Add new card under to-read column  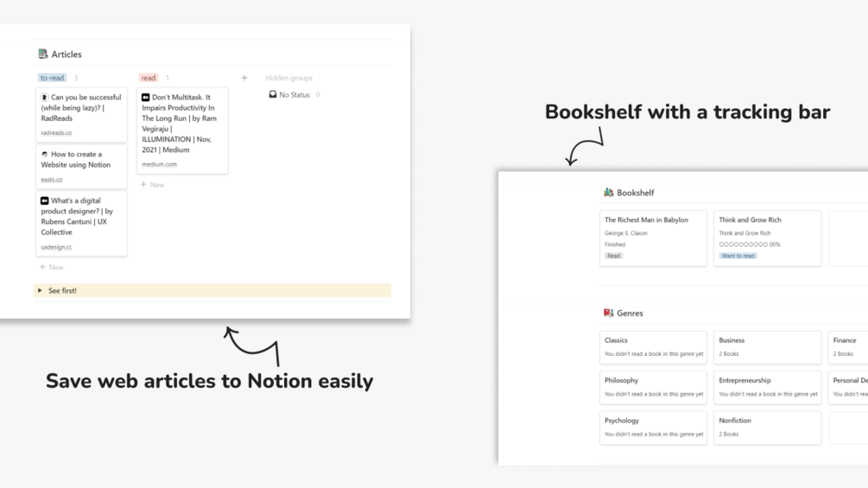(x=52, y=267)
